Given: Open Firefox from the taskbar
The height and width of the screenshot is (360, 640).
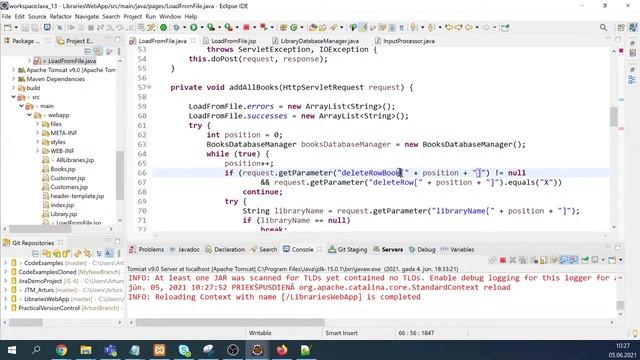Looking at the screenshot, I should (282, 350).
